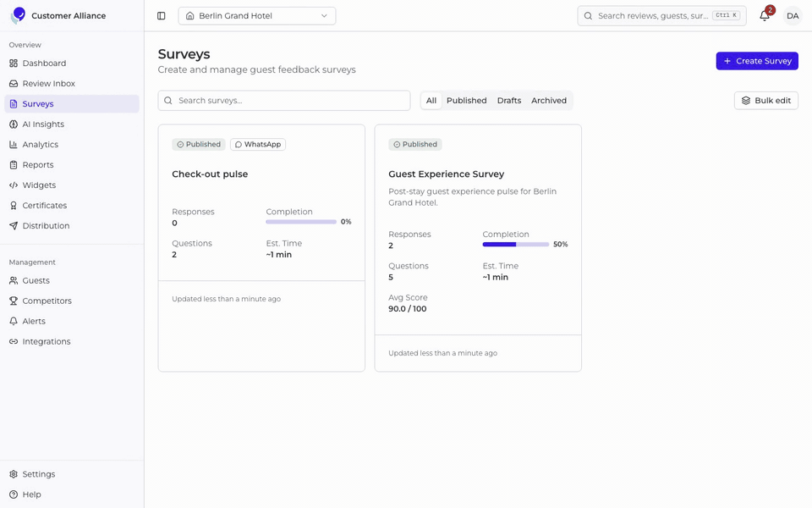Click the Alerts bell icon in sidebar
This screenshot has width=812, height=508.
tap(14, 322)
